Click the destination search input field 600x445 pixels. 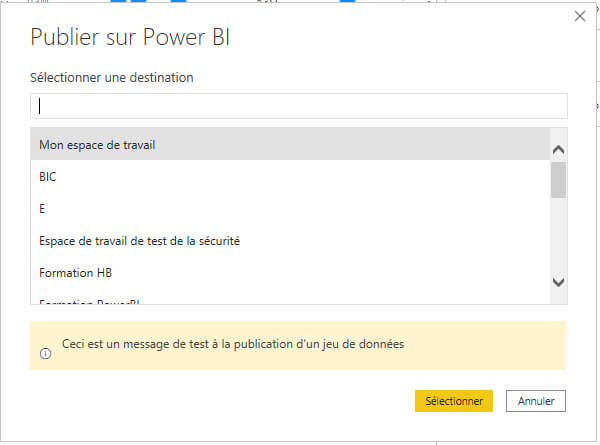(299, 106)
